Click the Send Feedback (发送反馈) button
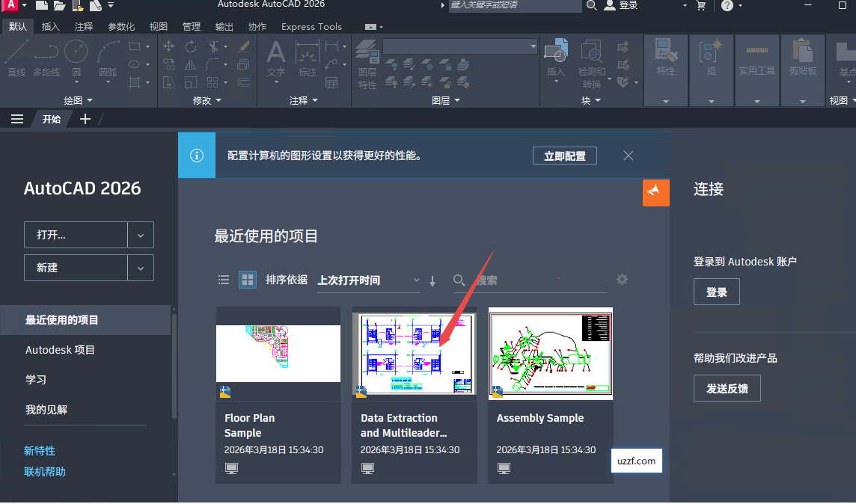Screen dimensions: 856x504 [727, 389]
